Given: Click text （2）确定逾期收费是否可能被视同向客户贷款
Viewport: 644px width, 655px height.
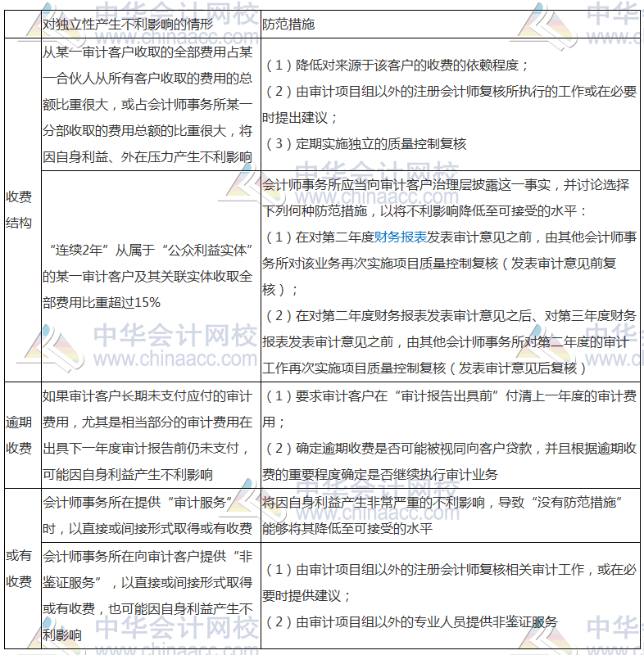Looking at the screenshot, I should coord(398,448).
